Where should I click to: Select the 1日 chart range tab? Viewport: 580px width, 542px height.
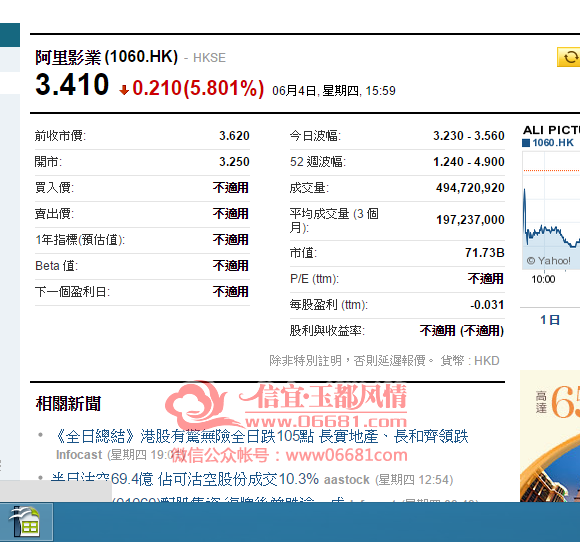550,320
